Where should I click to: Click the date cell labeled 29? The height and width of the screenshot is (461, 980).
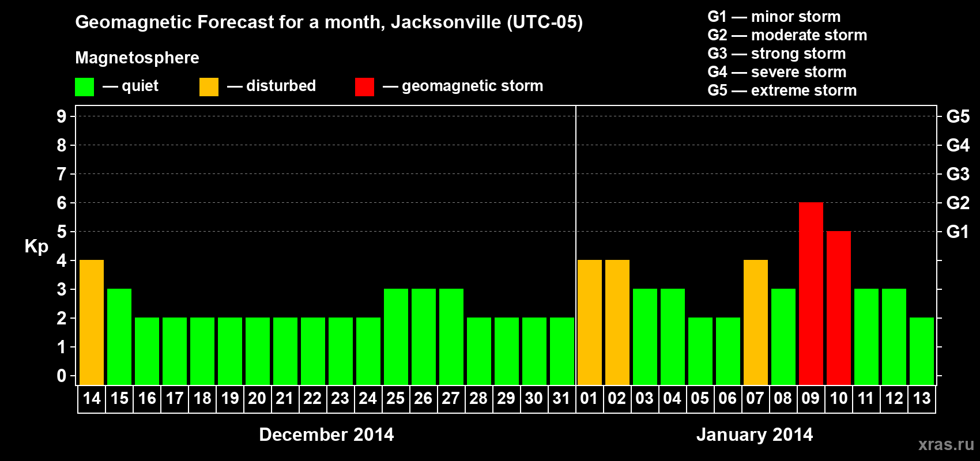point(507,399)
